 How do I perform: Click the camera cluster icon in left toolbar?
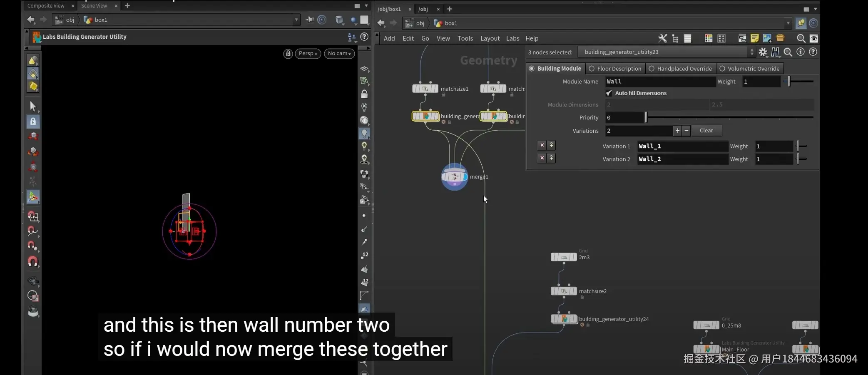click(33, 281)
